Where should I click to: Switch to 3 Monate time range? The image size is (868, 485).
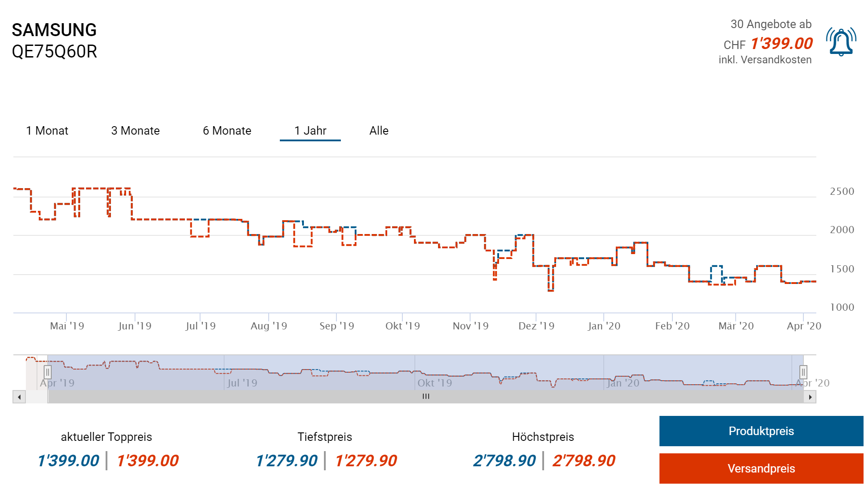[135, 131]
